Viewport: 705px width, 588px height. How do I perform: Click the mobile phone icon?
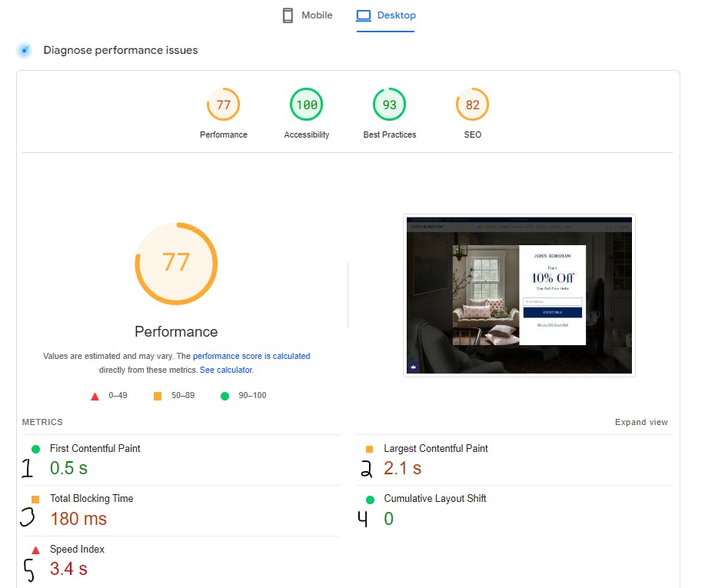pyautogui.click(x=288, y=15)
